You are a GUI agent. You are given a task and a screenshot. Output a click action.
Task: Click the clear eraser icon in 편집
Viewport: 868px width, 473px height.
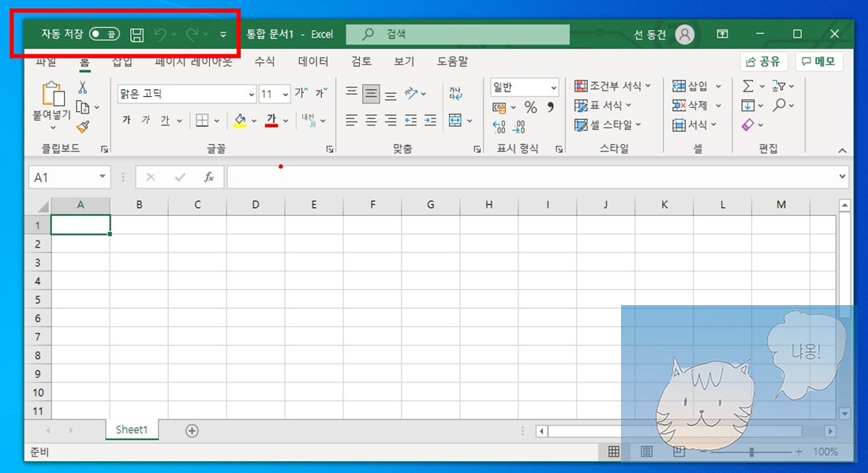coord(748,125)
